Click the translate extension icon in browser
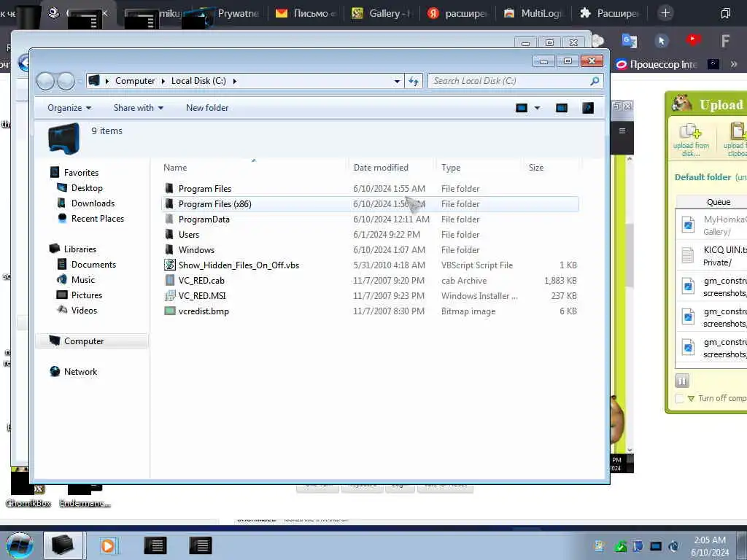Image resolution: width=747 pixels, height=560 pixels. click(x=630, y=41)
